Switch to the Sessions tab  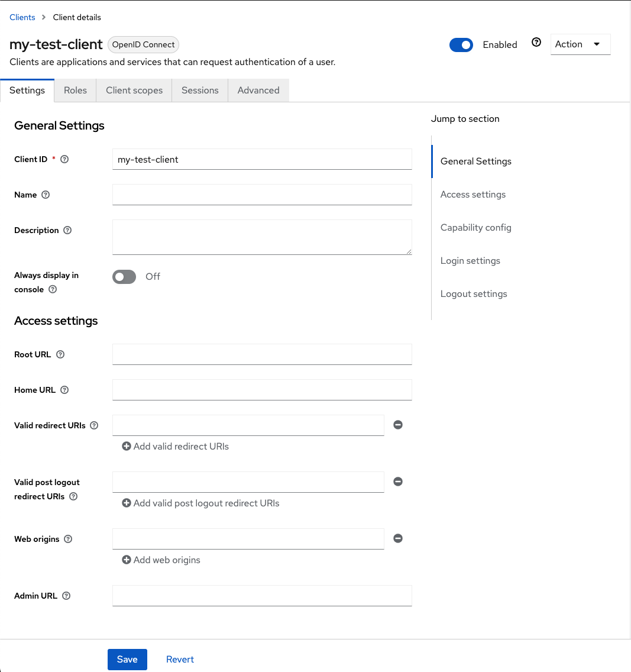click(200, 91)
